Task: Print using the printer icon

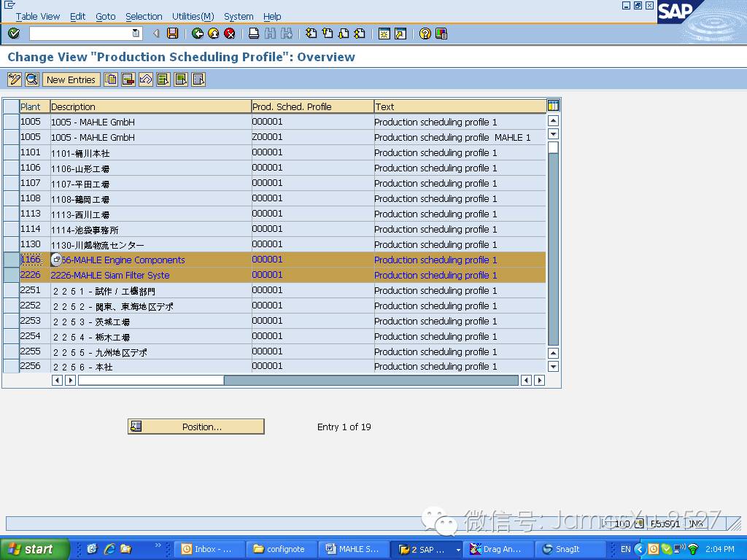Action: 254,34
